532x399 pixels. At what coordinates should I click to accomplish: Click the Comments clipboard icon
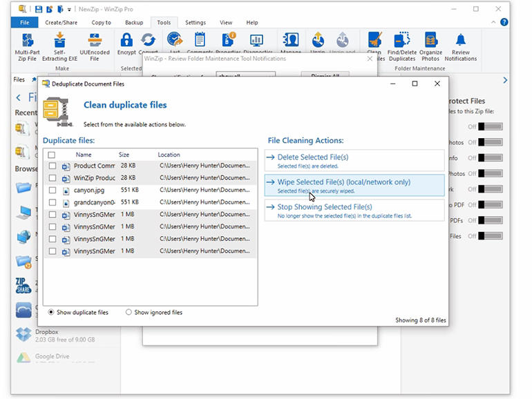200,40
